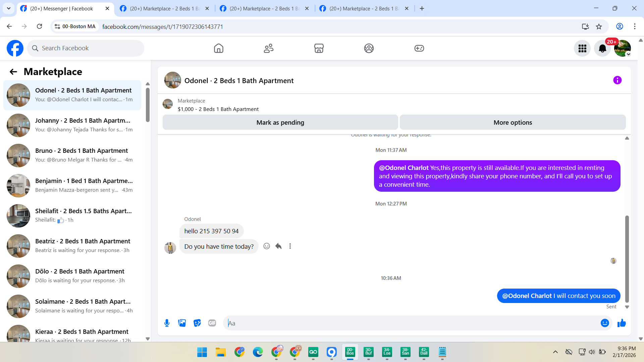
Task: Open emoji picker in message box
Action: 605,323
